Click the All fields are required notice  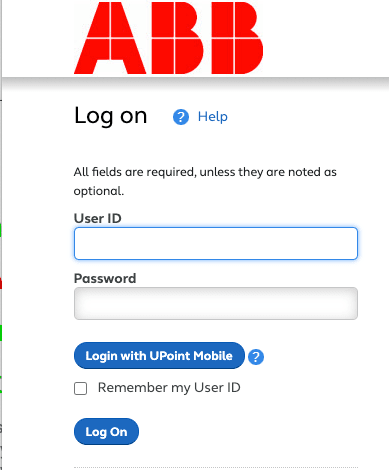205,181
